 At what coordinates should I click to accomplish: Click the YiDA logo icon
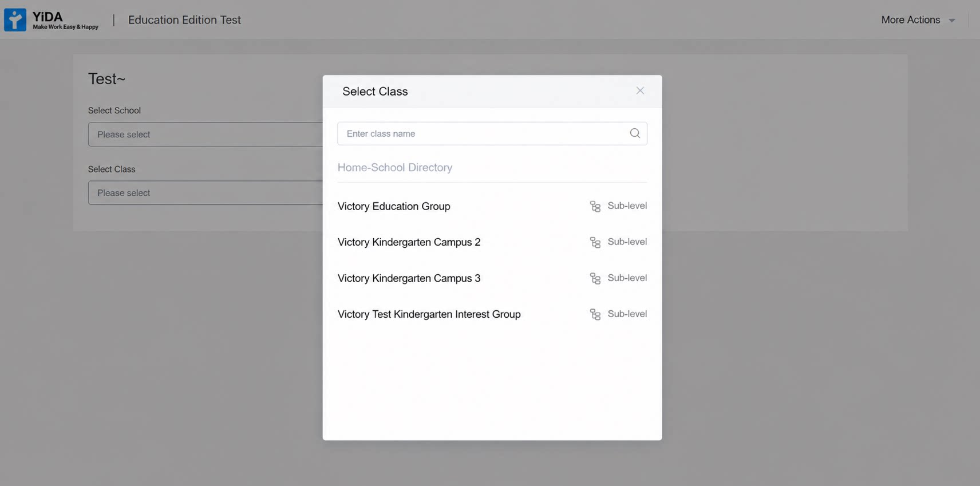point(15,19)
